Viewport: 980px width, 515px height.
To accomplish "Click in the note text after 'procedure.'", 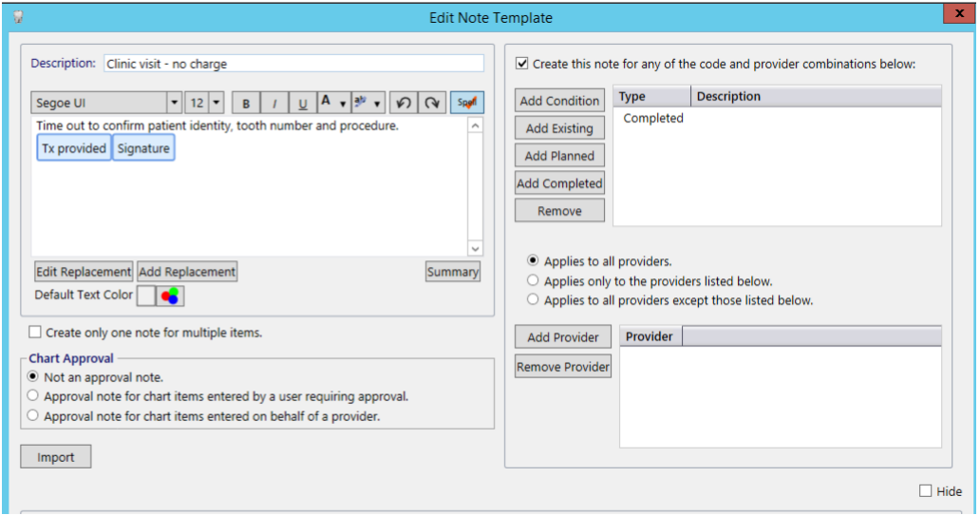I will (x=401, y=125).
